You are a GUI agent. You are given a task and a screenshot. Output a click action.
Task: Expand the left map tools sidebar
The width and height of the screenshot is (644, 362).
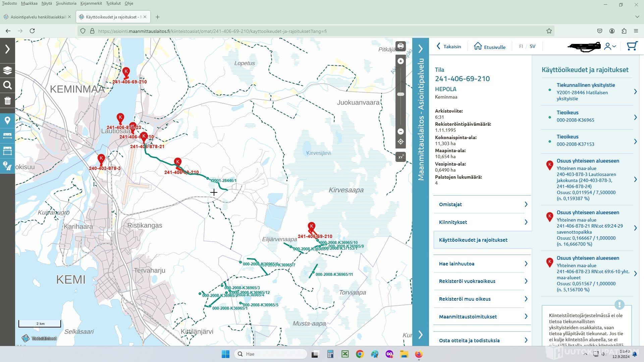pos(7,49)
